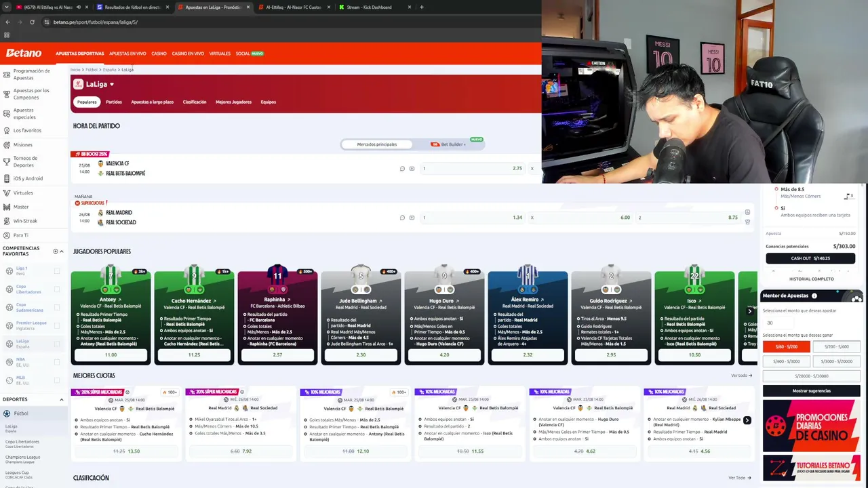Open the Mejores Jugadores tab
Screen dimensions: 868x488
click(233, 102)
